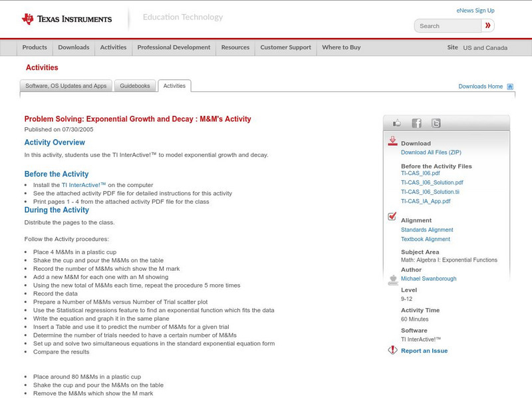Click the Software TI InterActive! value
The height and width of the screenshot is (398, 532).
[x=421, y=339]
